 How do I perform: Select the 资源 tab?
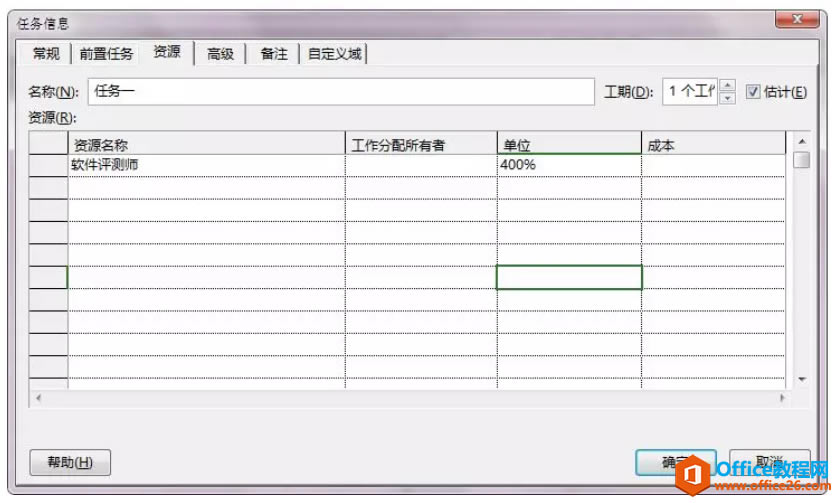[167, 52]
